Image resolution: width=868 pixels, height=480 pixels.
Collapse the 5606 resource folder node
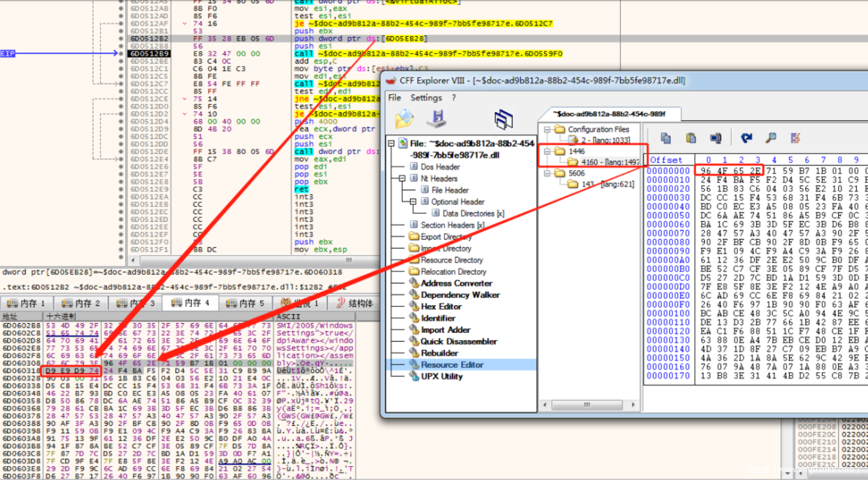pos(547,174)
